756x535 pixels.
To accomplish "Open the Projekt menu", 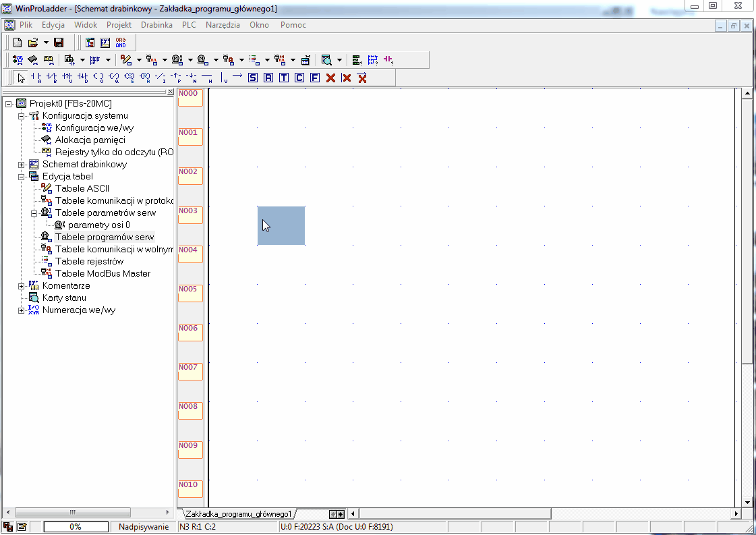I will (119, 25).
